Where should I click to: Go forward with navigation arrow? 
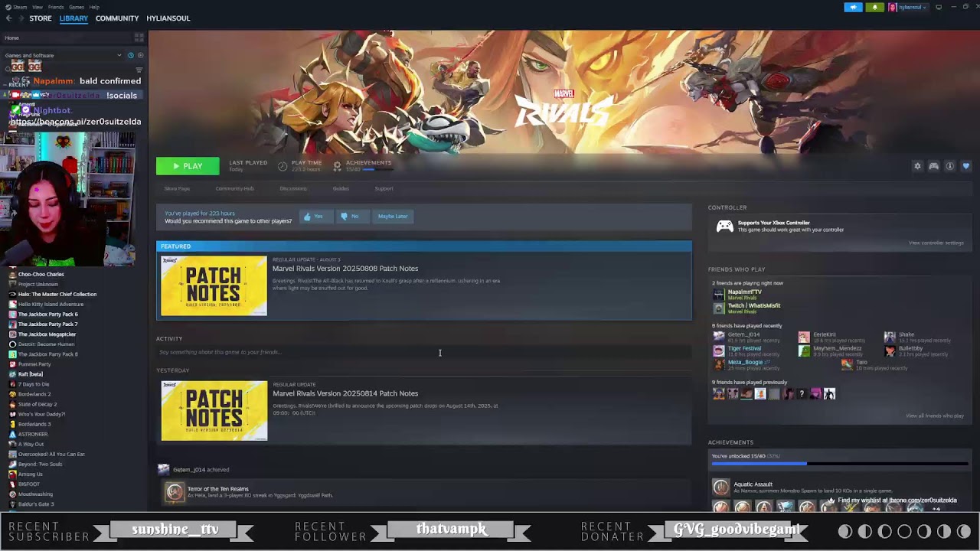(20, 18)
